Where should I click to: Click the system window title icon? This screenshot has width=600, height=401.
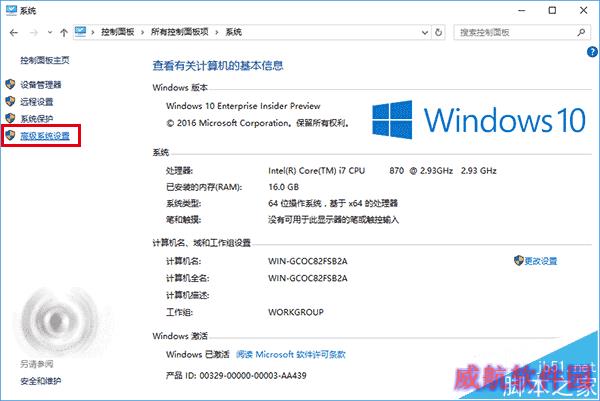(11, 10)
